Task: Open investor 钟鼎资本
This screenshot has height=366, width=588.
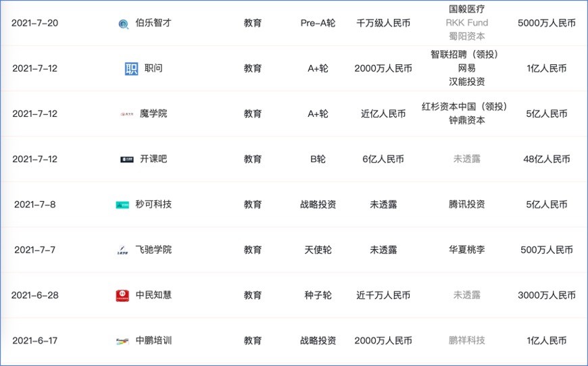Action: tap(467, 120)
